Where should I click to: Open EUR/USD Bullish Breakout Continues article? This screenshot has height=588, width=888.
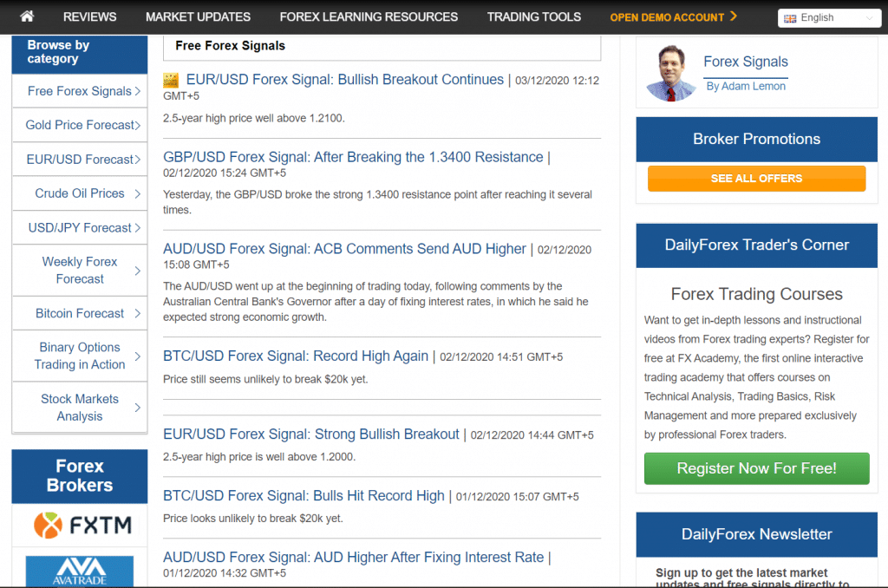click(x=345, y=80)
